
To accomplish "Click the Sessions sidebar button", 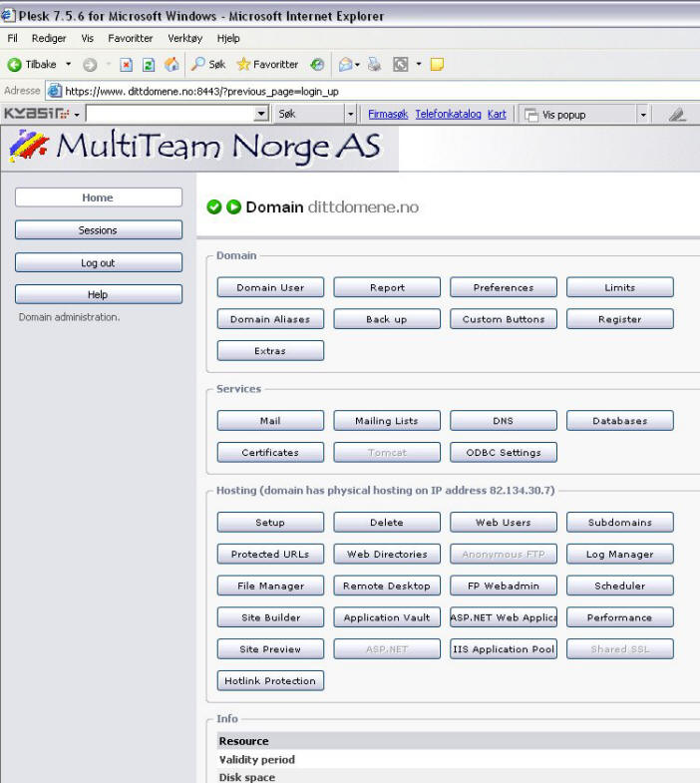I will pyautogui.click(x=99, y=230).
